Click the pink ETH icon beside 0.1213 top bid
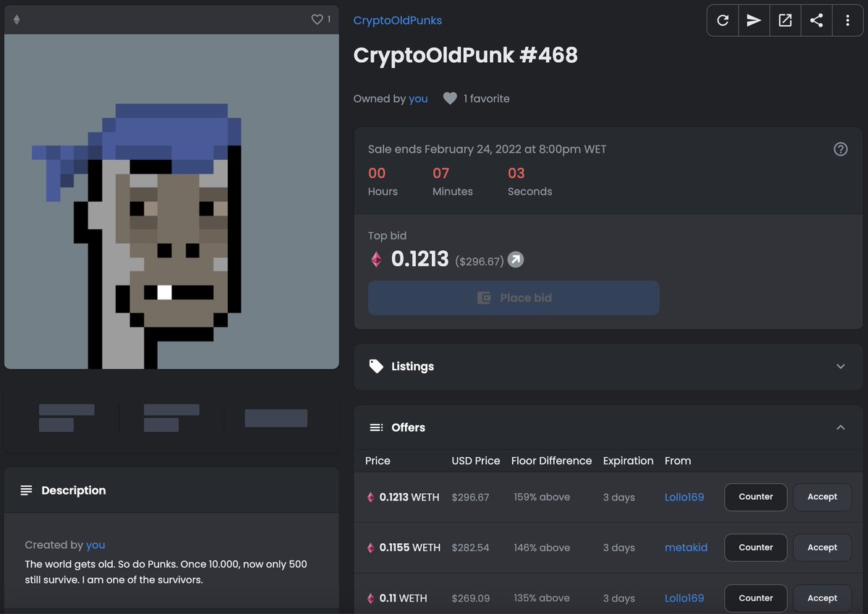This screenshot has width=868, height=614. [376, 259]
